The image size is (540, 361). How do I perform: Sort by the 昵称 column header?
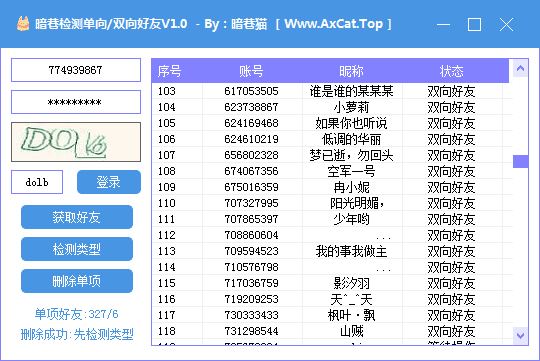352,71
